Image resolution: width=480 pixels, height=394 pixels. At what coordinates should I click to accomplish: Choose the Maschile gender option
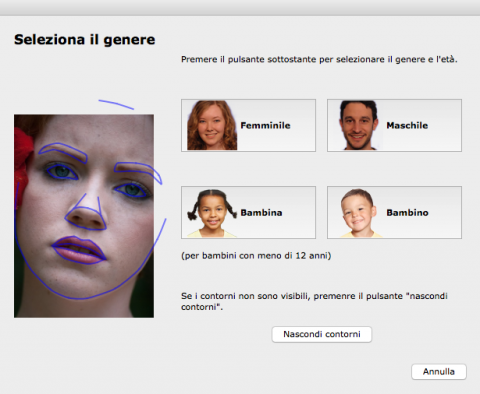click(394, 125)
